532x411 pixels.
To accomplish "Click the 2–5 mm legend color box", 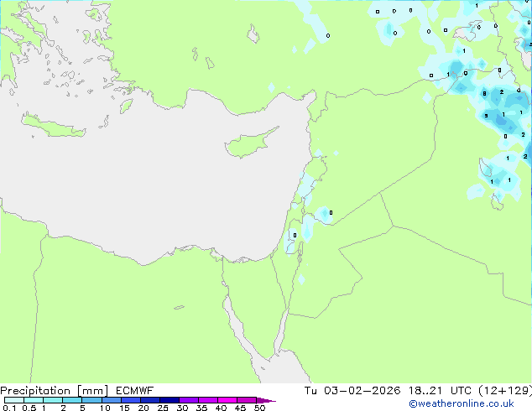I will click(x=72, y=400).
